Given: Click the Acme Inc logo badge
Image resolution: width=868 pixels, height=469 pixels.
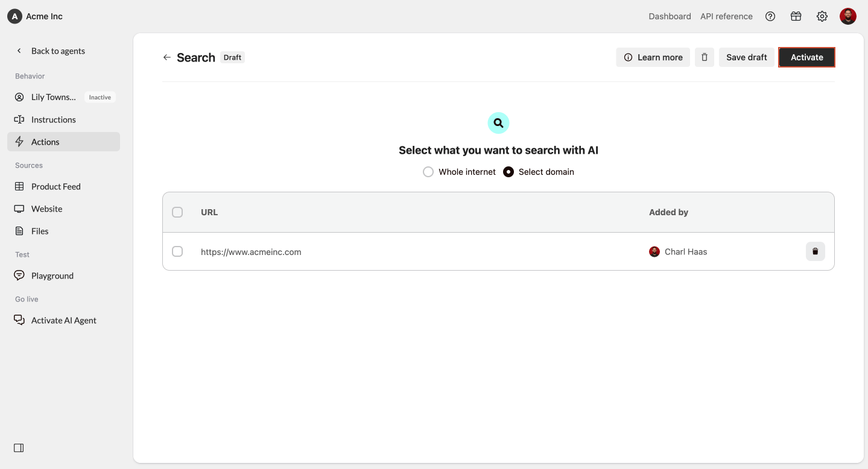Looking at the screenshot, I should click(x=14, y=16).
